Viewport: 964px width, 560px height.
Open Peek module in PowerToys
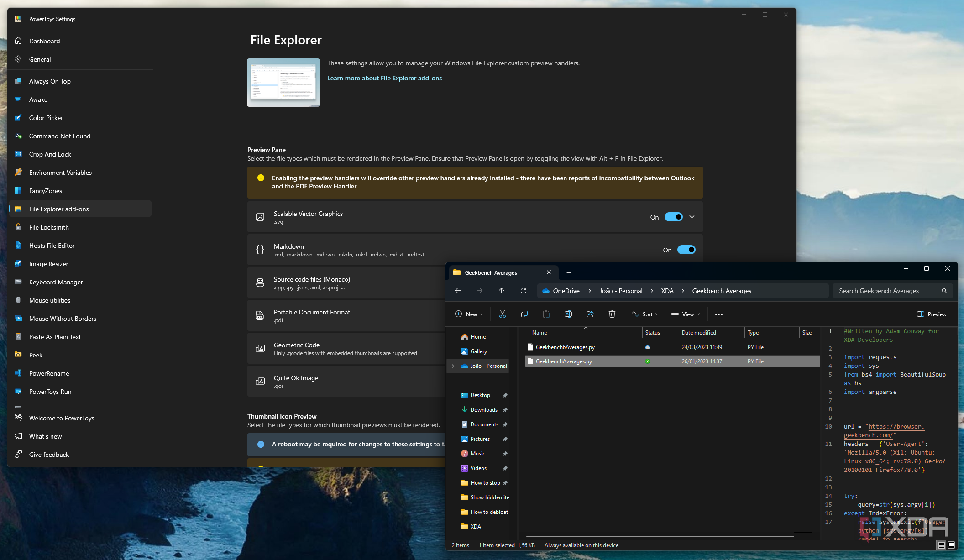[x=80, y=355]
